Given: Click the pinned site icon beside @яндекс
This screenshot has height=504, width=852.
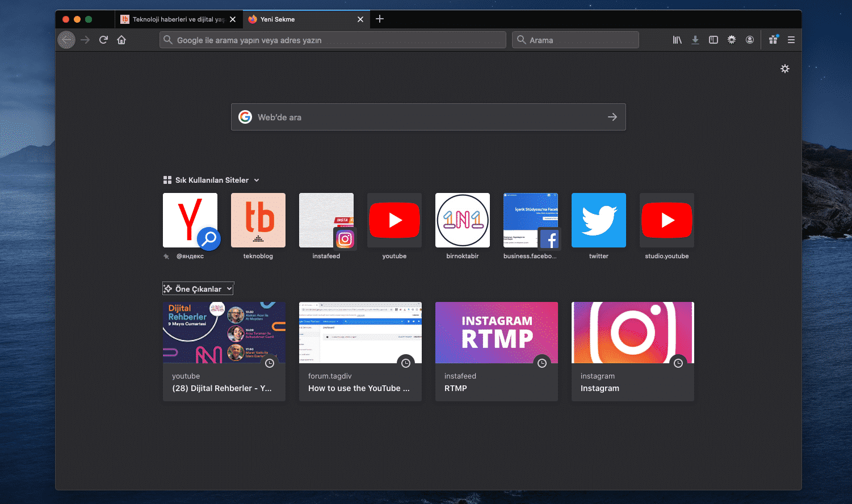Looking at the screenshot, I should pos(166,257).
